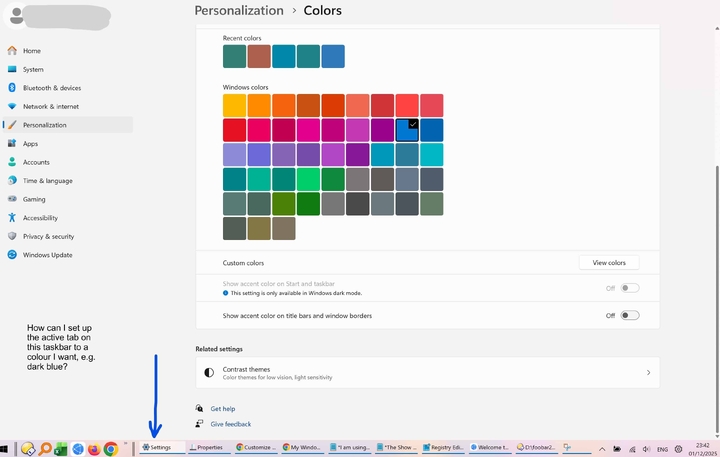Click the network tray icon
Screen dimensions: 720x457
tap(632, 449)
